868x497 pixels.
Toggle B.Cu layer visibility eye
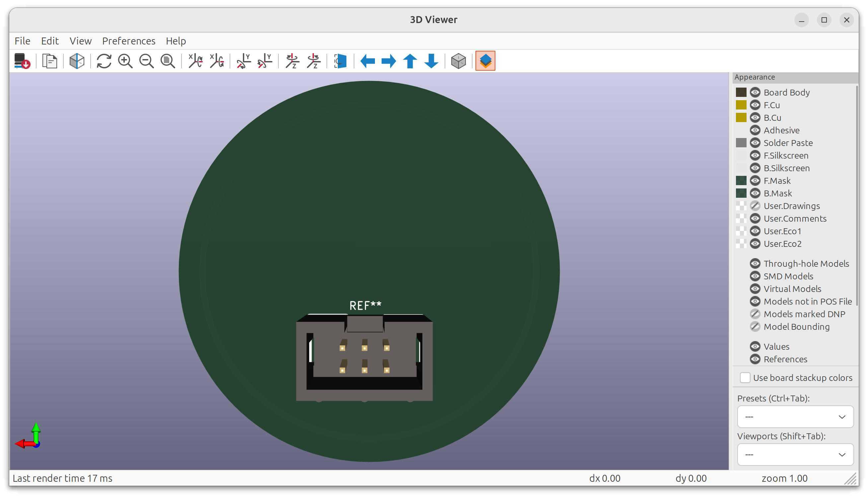pyautogui.click(x=755, y=118)
